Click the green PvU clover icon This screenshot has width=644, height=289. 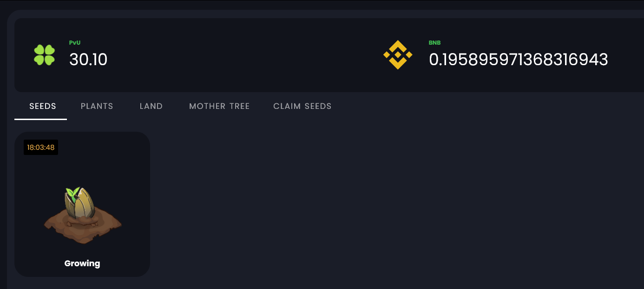[45, 55]
